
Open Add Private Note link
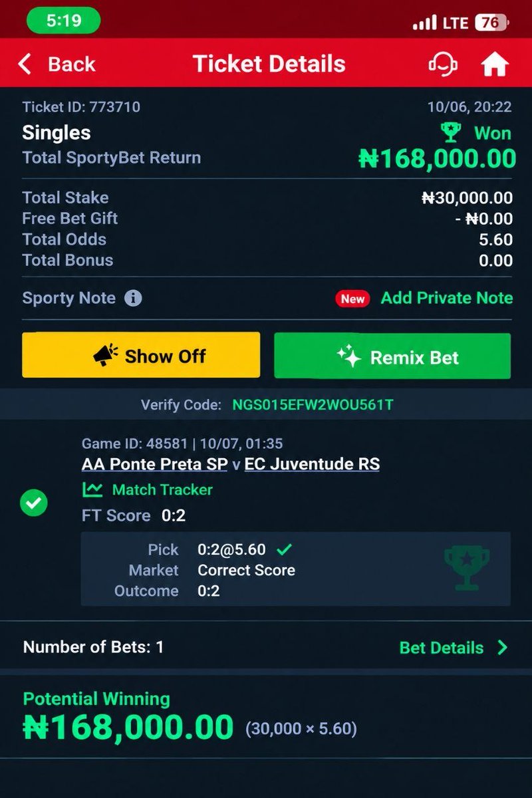pos(447,298)
